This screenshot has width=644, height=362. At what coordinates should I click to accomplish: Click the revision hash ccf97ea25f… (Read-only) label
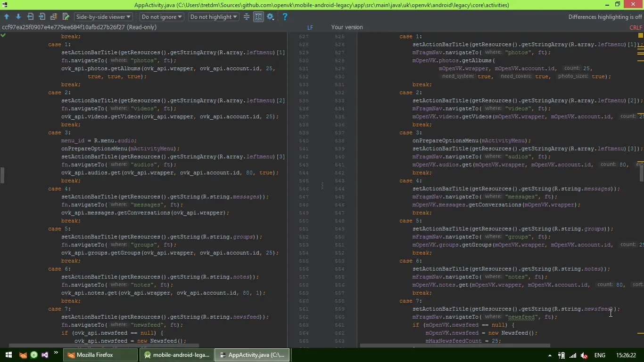click(x=79, y=27)
